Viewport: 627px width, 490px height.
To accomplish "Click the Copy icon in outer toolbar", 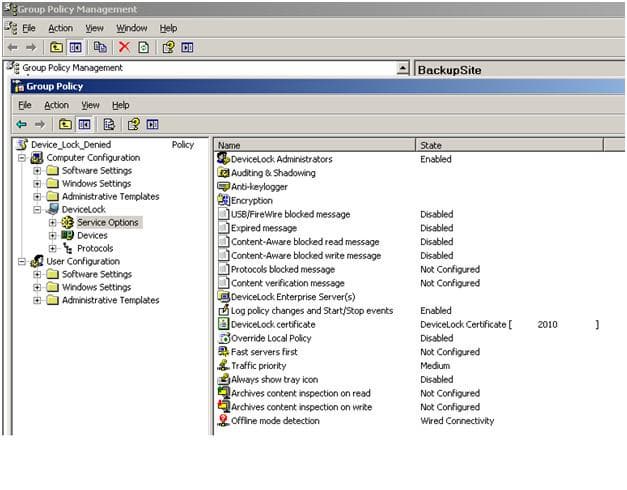I will click(x=100, y=47).
